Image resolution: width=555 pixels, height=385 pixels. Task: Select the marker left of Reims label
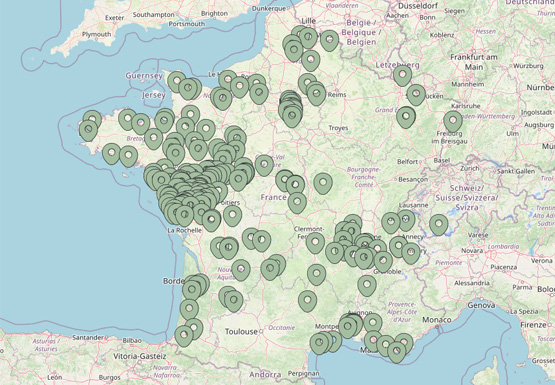(316, 94)
